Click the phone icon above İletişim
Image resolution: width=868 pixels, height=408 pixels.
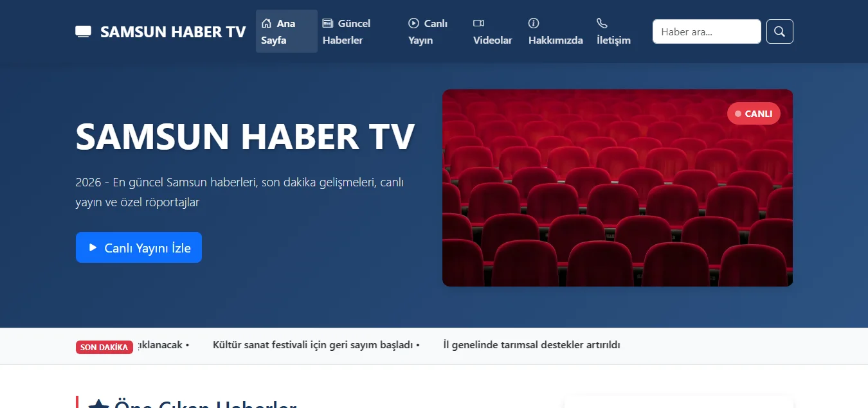(x=602, y=22)
